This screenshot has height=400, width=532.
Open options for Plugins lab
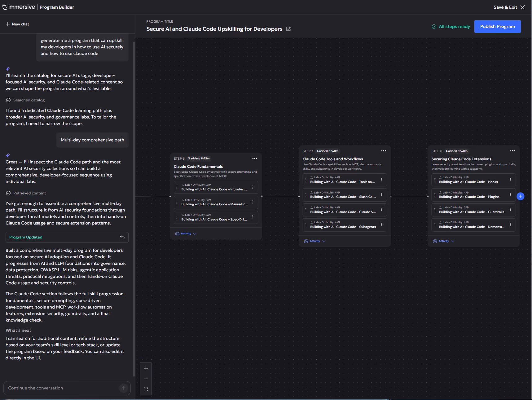(x=511, y=195)
